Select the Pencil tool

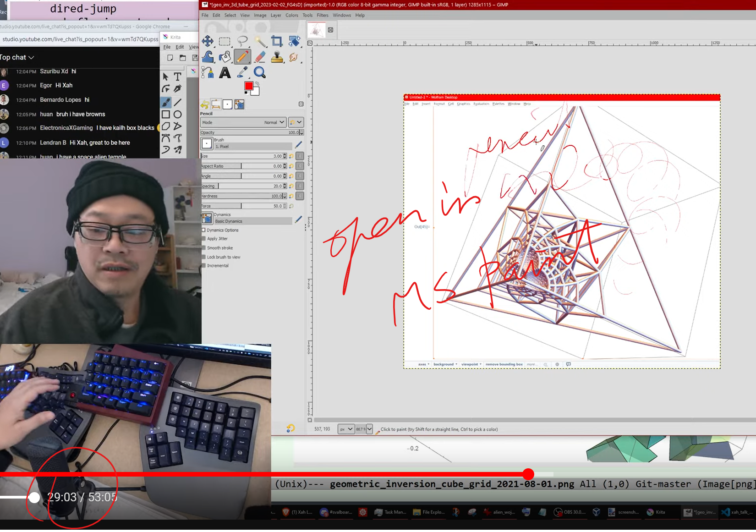(242, 57)
